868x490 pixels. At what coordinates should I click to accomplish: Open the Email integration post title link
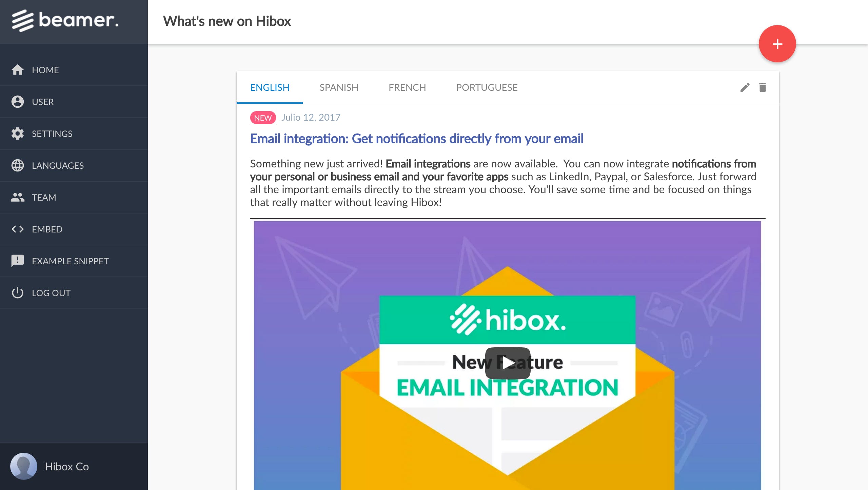click(x=416, y=139)
